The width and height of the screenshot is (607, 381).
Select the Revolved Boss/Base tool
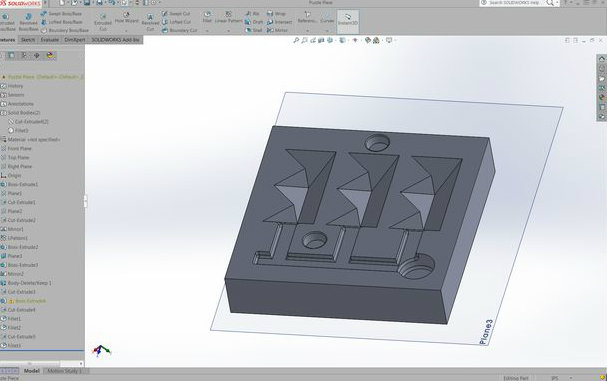[28, 22]
